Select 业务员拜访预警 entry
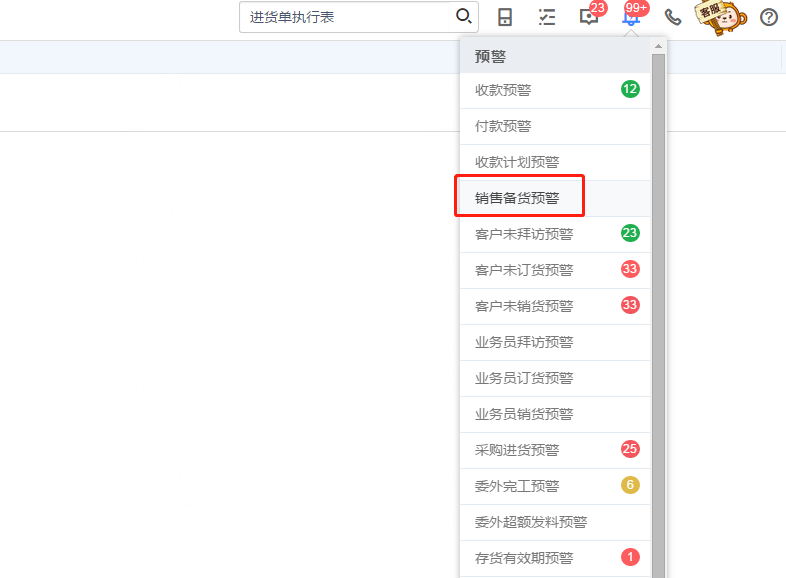786x578 pixels. tap(555, 343)
